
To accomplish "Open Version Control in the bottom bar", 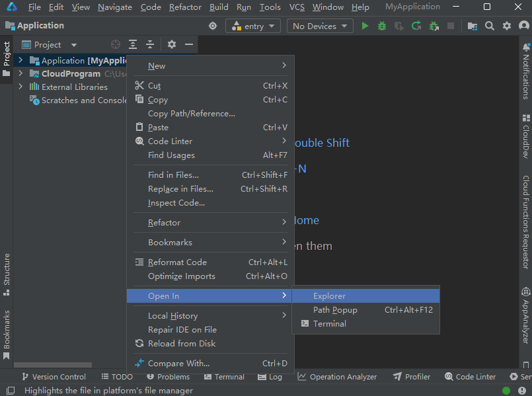I will [x=54, y=377].
